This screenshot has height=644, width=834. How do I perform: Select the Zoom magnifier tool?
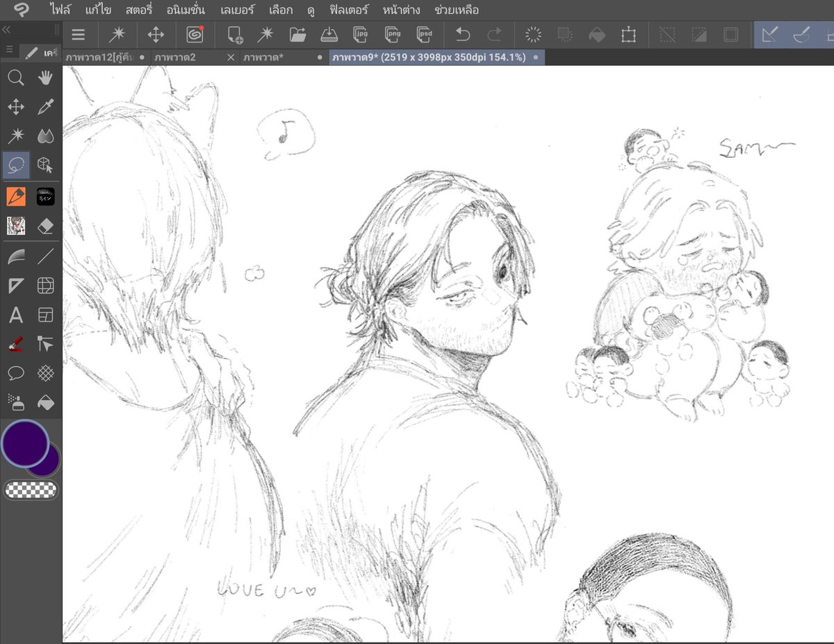16,78
